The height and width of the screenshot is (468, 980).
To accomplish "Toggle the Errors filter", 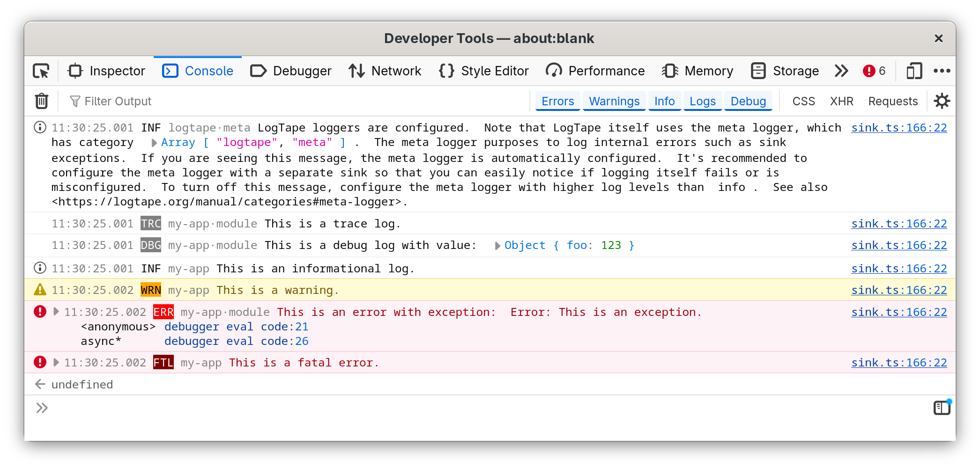I will click(x=557, y=101).
